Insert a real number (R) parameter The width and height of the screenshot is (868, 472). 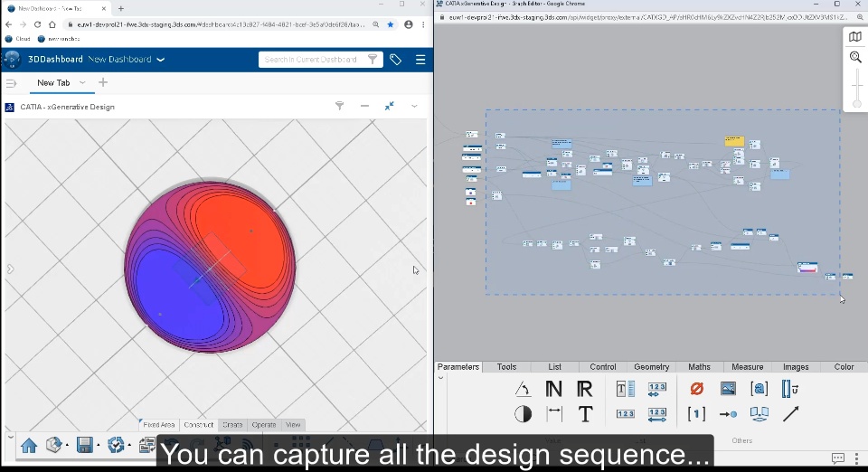(x=585, y=389)
